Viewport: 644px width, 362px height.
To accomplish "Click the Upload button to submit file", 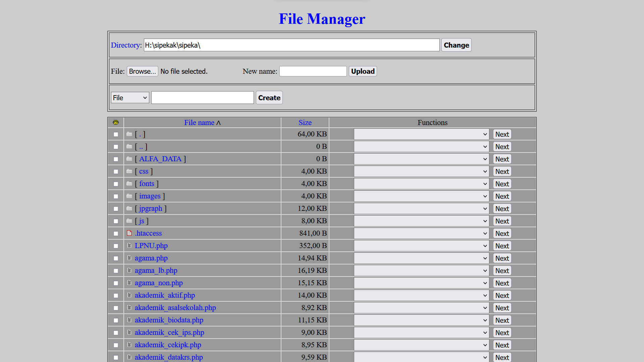I will (x=363, y=71).
